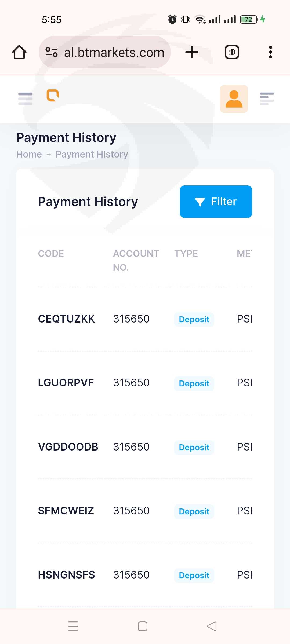Expand the right-side lines menu icon

pos(267,99)
